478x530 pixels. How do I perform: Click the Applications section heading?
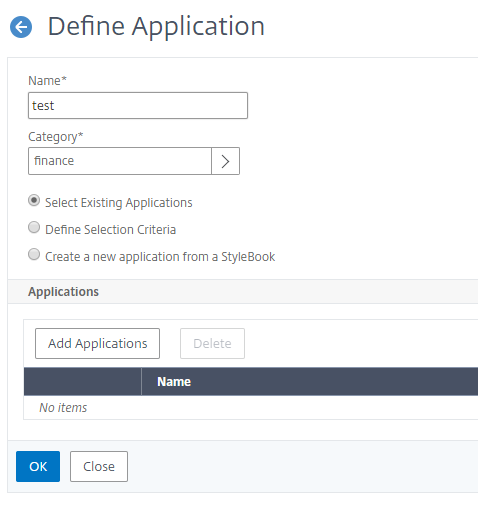point(64,292)
